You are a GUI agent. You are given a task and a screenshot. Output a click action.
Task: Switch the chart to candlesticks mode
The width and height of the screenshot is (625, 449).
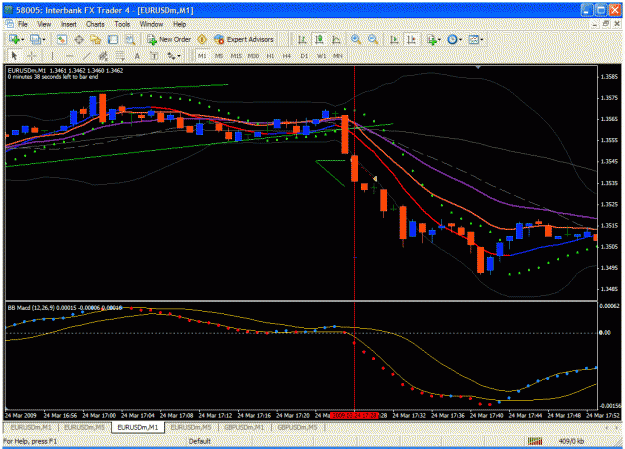(319, 39)
